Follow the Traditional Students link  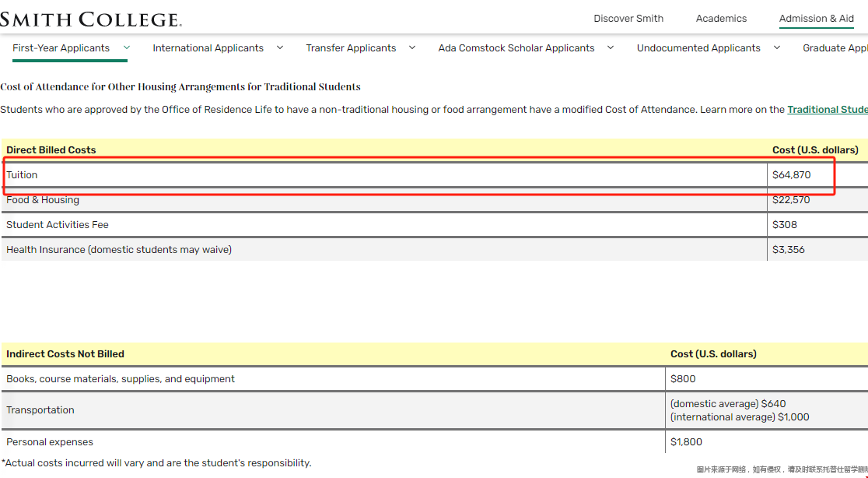828,110
